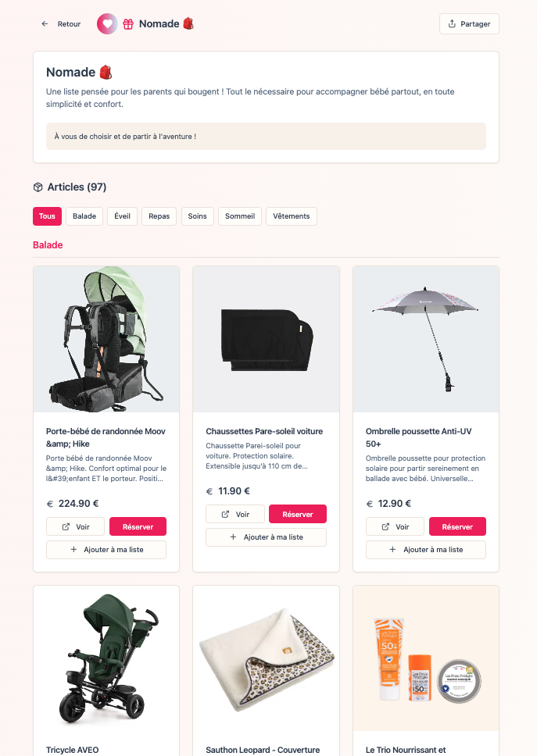Click the gift icon beside Nomade title
The height and width of the screenshot is (756, 537).
tap(128, 24)
